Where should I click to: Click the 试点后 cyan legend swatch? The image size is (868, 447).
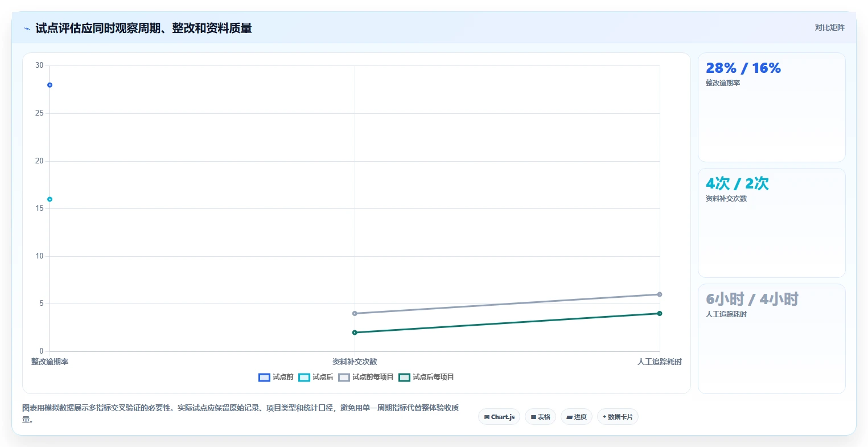[304, 377]
